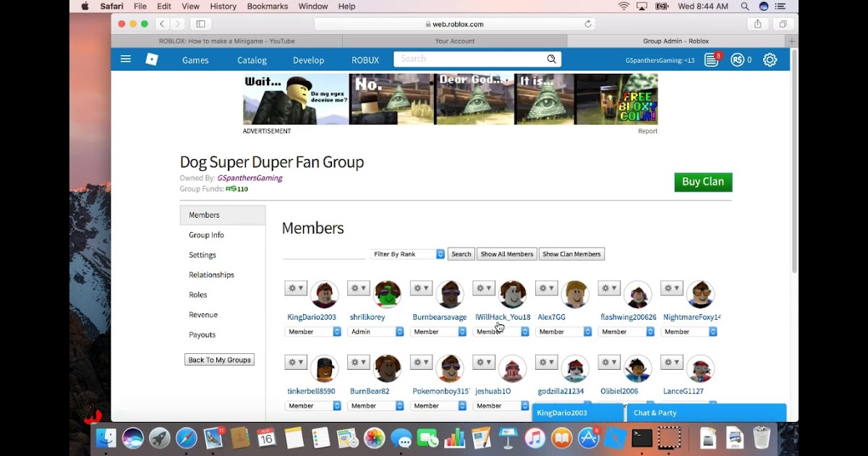Click the Safari forward arrow

point(178,24)
